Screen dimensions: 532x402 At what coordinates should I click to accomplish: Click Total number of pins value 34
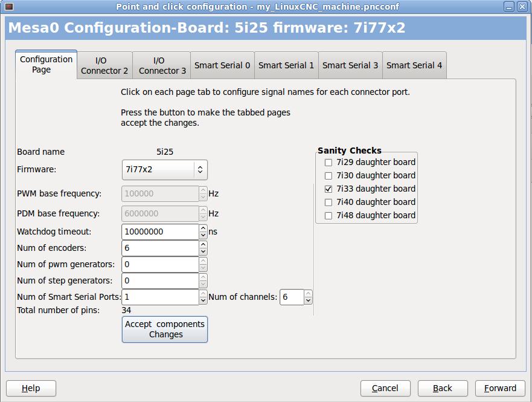(x=126, y=310)
